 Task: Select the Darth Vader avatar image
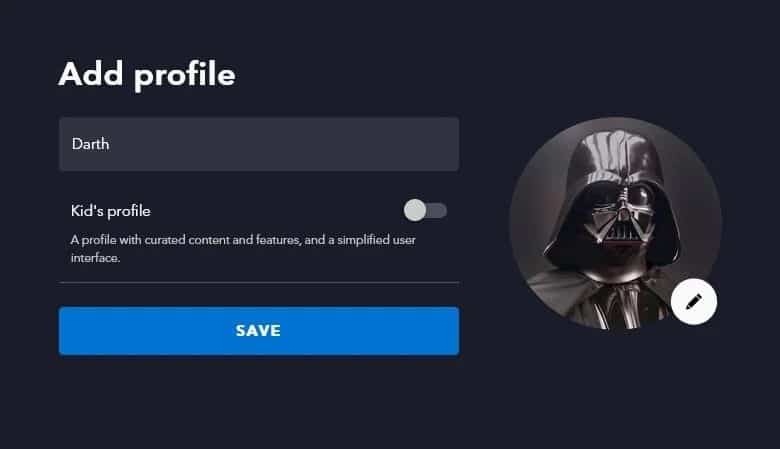tap(615, 223)
